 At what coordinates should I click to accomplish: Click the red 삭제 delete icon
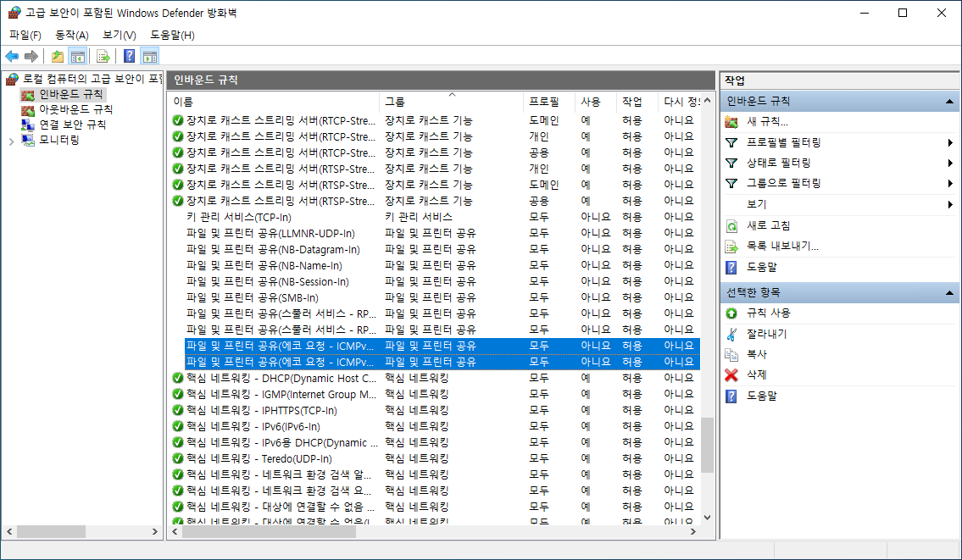click(x=731, y=374)
